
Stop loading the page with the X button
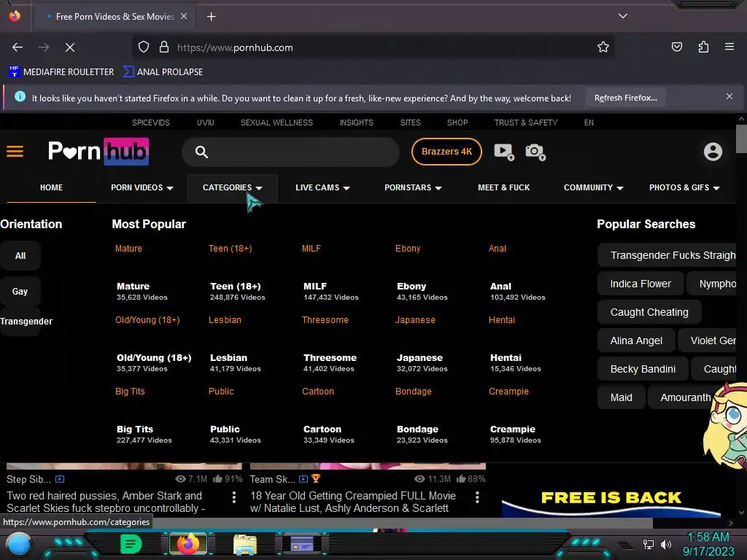click(x=70, y=47)
